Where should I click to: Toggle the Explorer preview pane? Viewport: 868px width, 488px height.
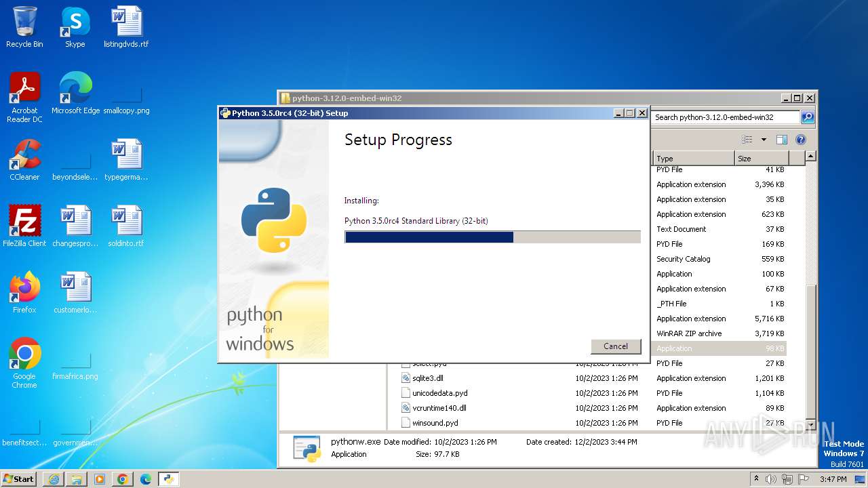(782, 140)
